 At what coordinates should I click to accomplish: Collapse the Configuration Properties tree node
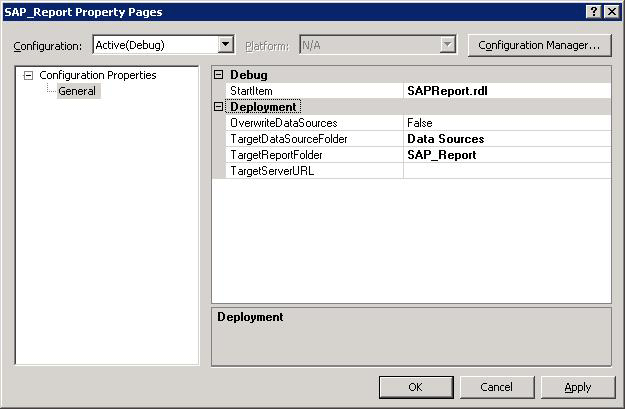tap(28, 75)
